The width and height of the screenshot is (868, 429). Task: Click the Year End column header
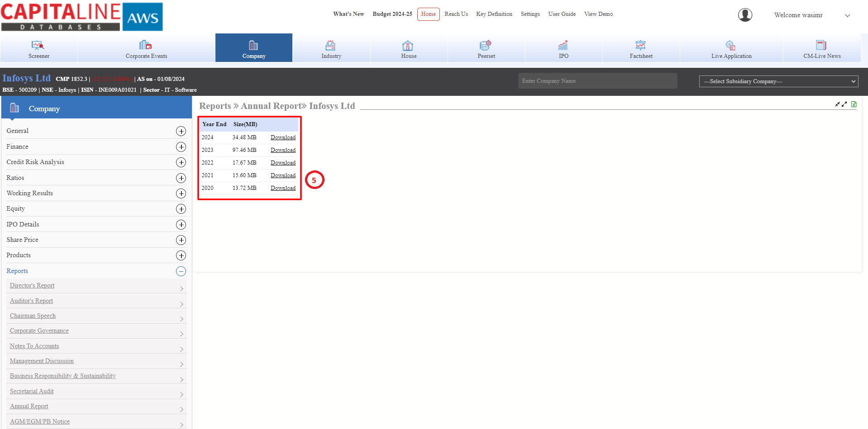click(x=215, y=124)
